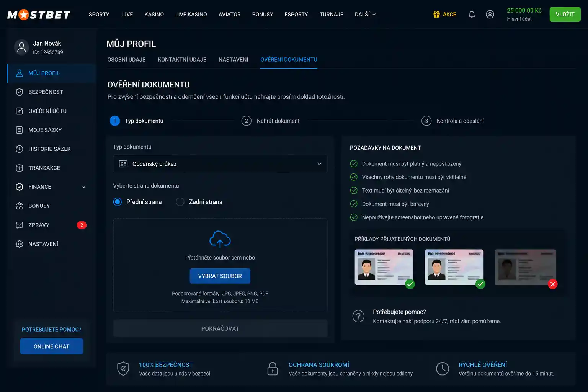Click the 25 000.00 Kč balance
Viewport: 588px width, 392px height.
tap(524, 11)
